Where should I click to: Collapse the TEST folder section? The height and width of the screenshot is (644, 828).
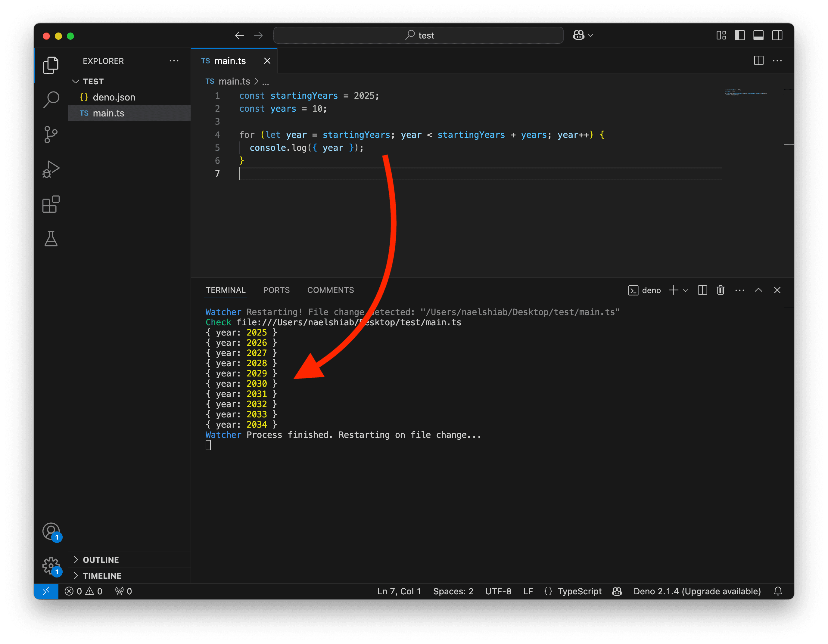tap(129, 82)
